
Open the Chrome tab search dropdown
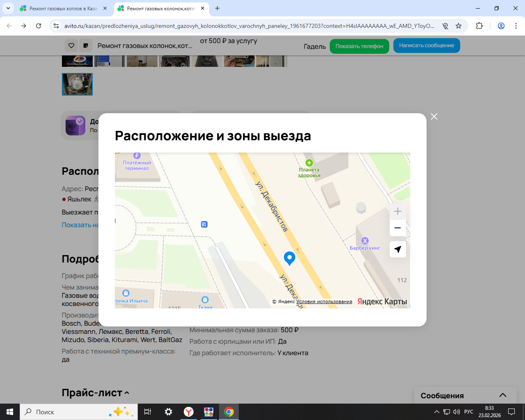(8, 8)
